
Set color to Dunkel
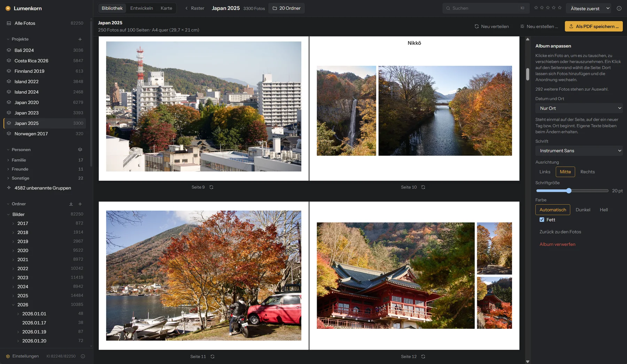click(583, 210)
